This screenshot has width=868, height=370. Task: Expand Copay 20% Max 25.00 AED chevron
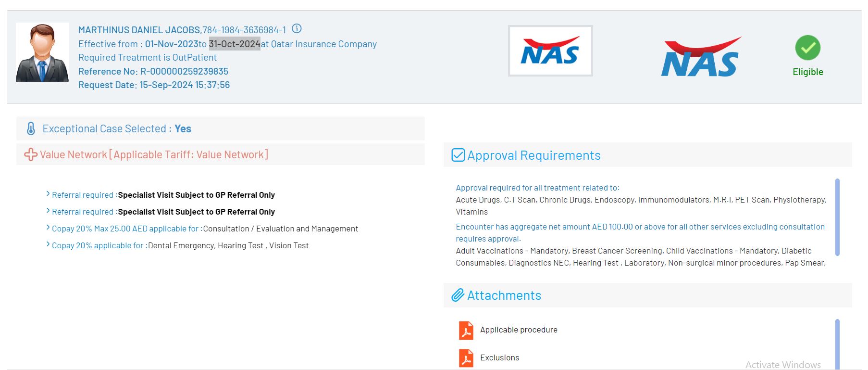click(x=48, y=228)
